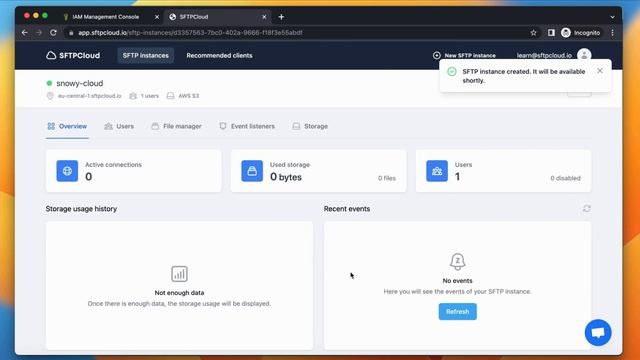Viewport: 640px width, 360px height.
Task: Click the Overview tab grid icon
Action: (x=51, y=126)
